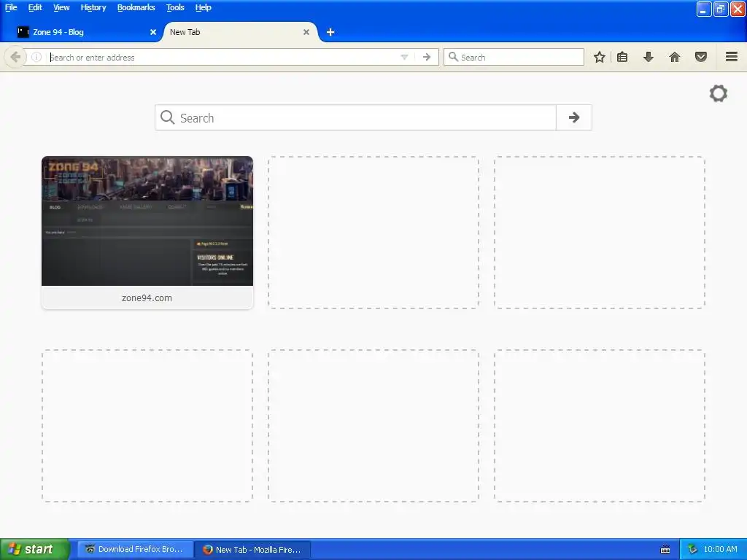This screenshot has height=560, width=747.
Task: Open the History menu
Action: pos(93,7)
